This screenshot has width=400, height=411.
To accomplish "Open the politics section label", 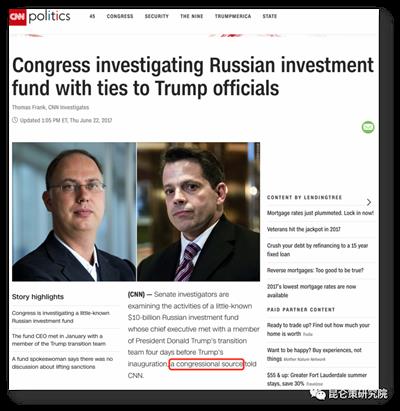I will [49, 16].
